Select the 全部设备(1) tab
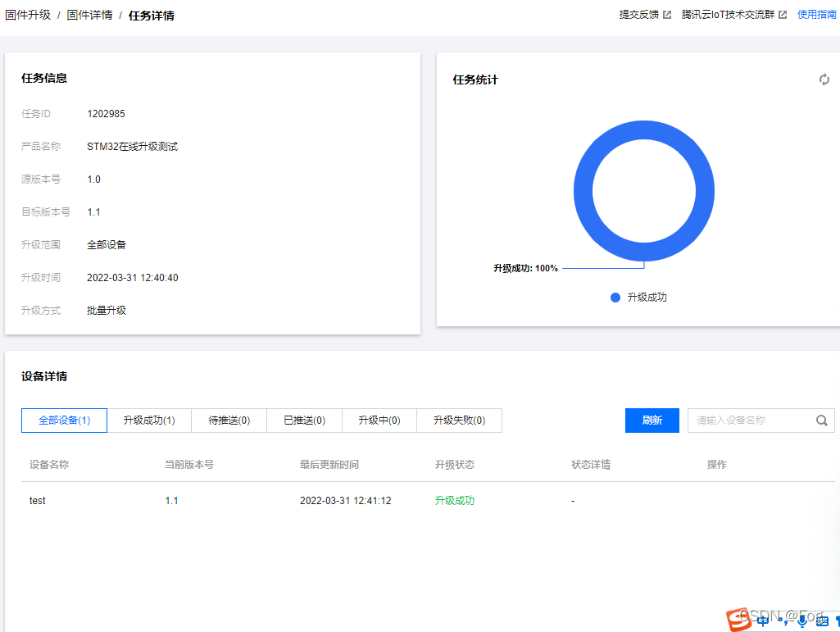This screenshot has width=840, height=632. (63, 420)
